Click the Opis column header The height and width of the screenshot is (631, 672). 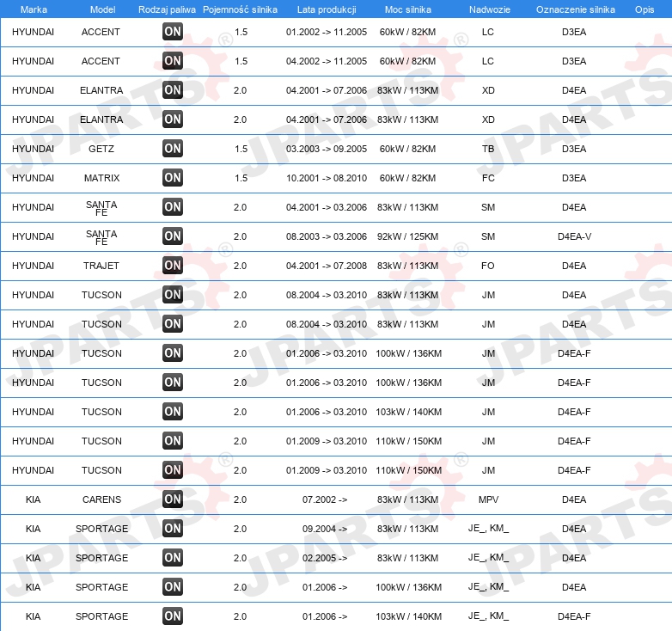coord(645,9)
